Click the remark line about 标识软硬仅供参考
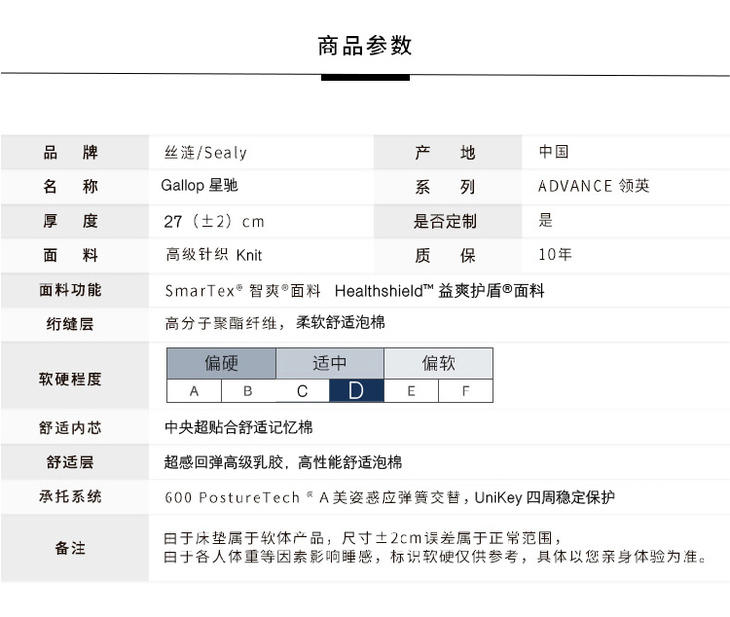The image size is (730, 617). [435, 556]
